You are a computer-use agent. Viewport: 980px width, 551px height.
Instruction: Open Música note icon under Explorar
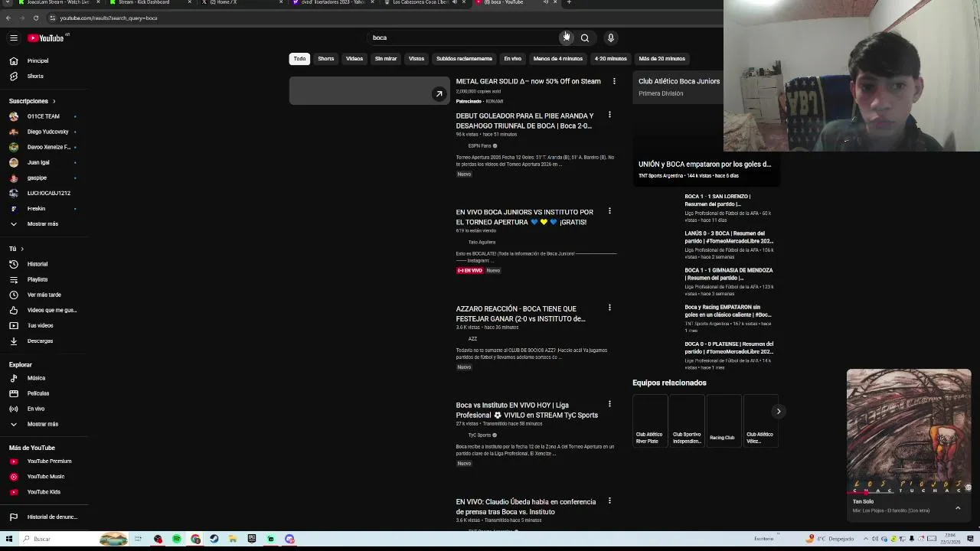pyautogui.click(x=14, y=378)
